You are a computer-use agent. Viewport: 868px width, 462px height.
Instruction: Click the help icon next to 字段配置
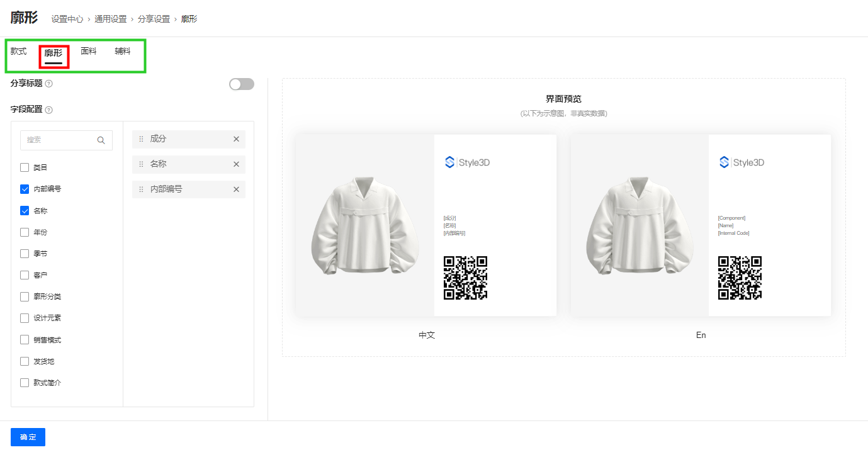[x=49, y=110]
